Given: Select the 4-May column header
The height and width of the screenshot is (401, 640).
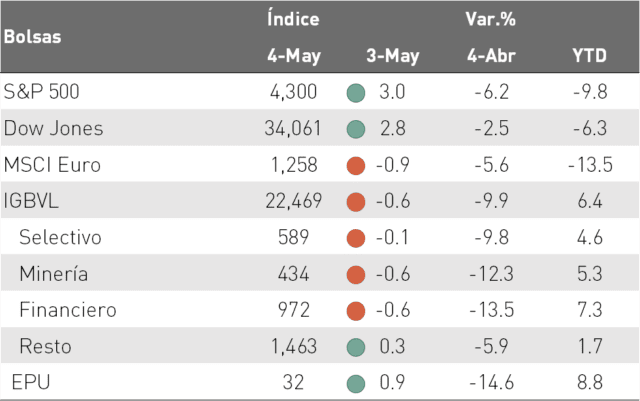Looking at the screenshot, I should (294, 56).
